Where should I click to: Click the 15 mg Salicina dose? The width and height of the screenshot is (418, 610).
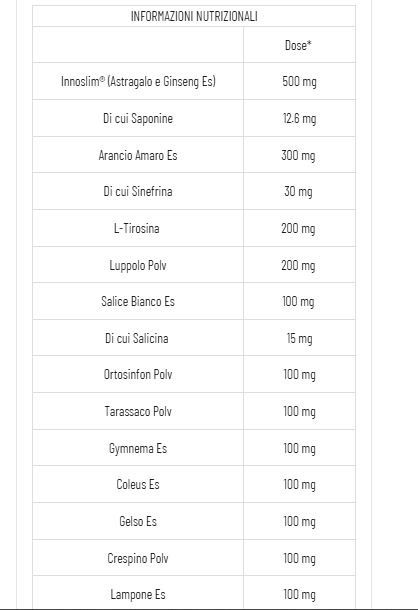point(299,338)
